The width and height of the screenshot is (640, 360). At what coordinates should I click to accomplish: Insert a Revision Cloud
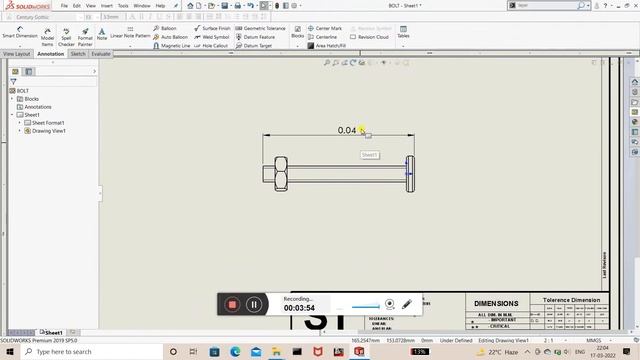(369, 37)
